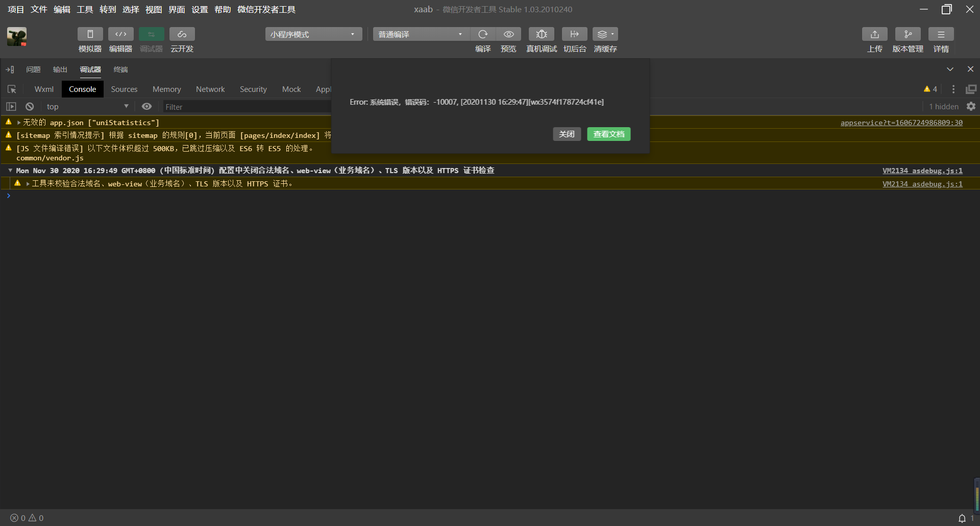Viewport: 980px width, 526px height.
Task: Open the 小程序模式 mode dropdown
Action: [313, 34]
